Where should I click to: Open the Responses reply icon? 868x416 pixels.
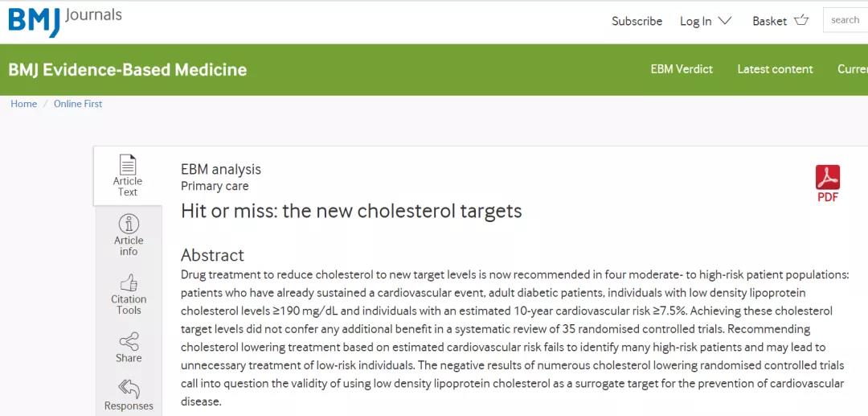tap(129, 389)
